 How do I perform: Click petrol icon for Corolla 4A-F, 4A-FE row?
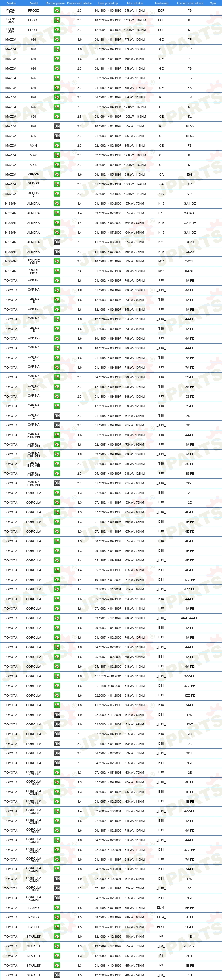click(57, 618)
